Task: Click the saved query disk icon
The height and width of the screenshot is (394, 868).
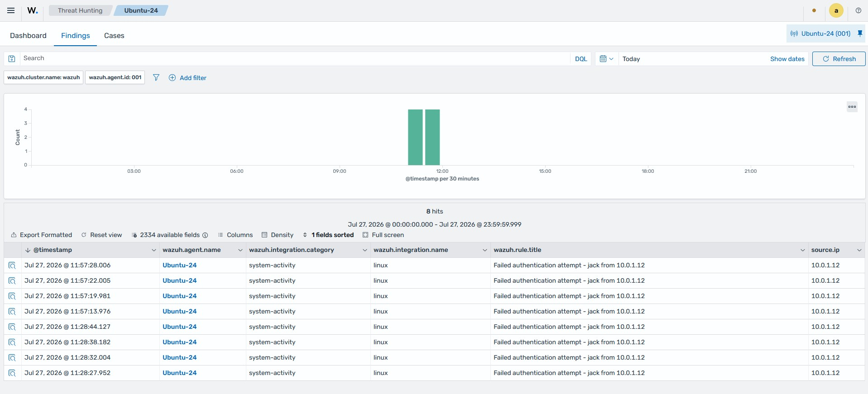Action: click(12, 59)
